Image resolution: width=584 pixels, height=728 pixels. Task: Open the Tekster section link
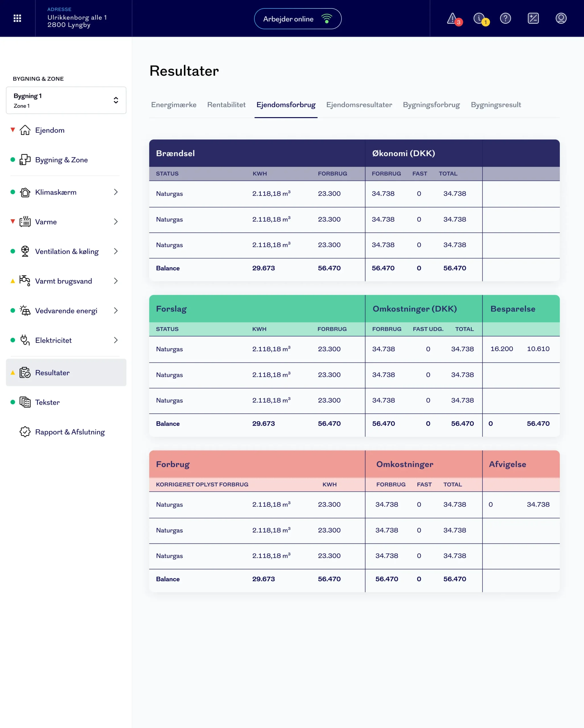pyautogui.click(x=47, y=402)
